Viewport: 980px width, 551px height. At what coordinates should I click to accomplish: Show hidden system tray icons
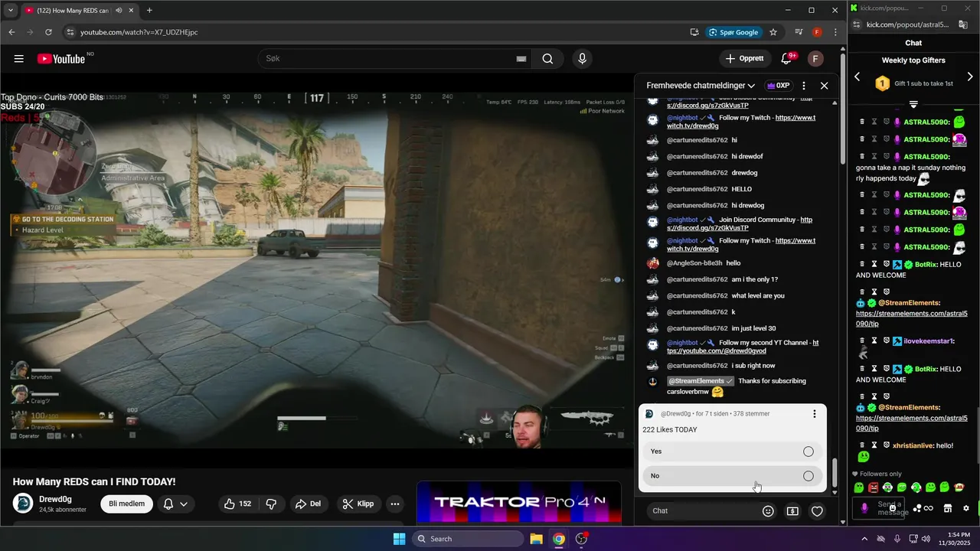[x=864, y=539]
